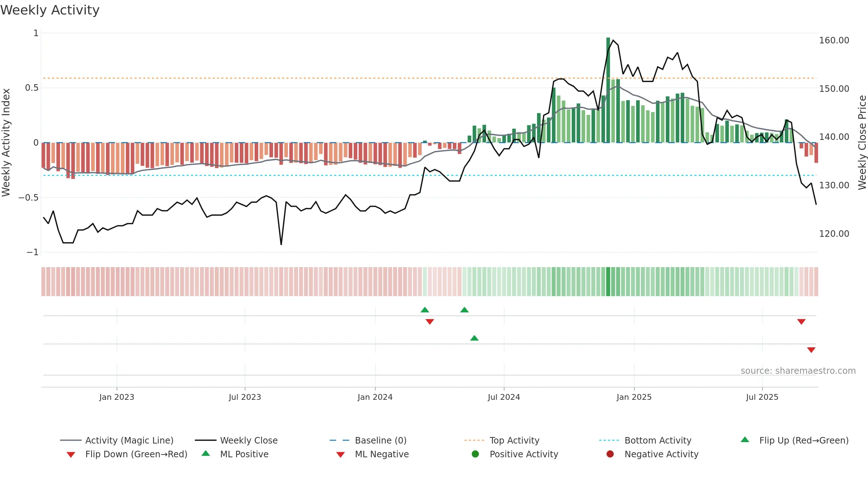868x488 pixels.
Task: Click the Jul 2024 axis label
Action: [x=504, y=397]
